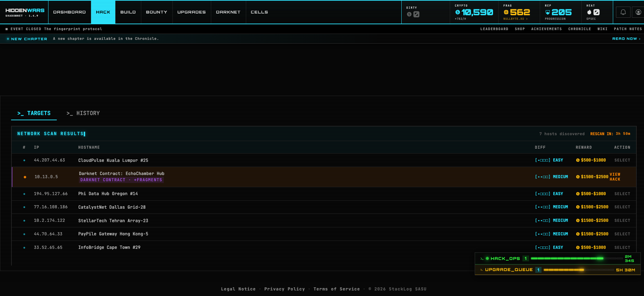This screenshot has height=296, width=644.
Task: Click View Hack for EchoChamber Hub
Action: 615,177
